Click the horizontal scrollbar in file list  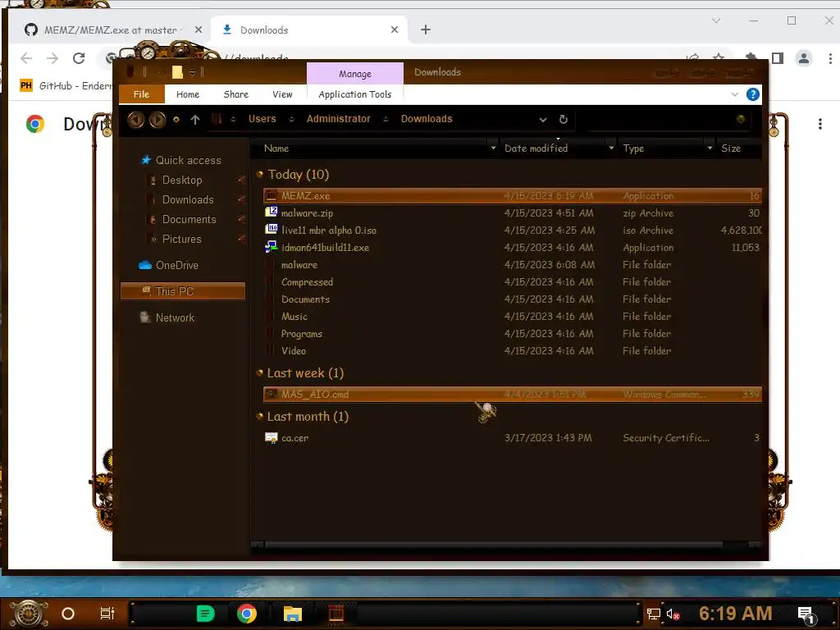tap(493, 545)
